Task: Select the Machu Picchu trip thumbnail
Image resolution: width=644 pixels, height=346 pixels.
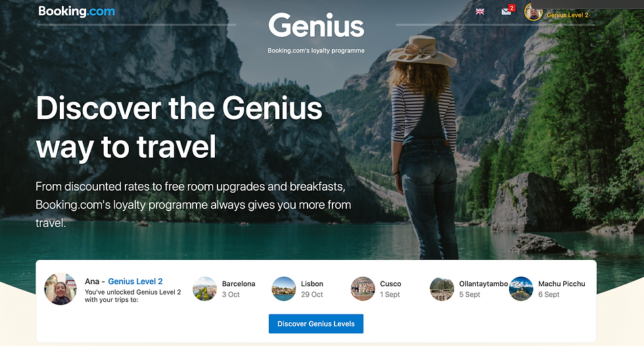Action: [520, 289]
